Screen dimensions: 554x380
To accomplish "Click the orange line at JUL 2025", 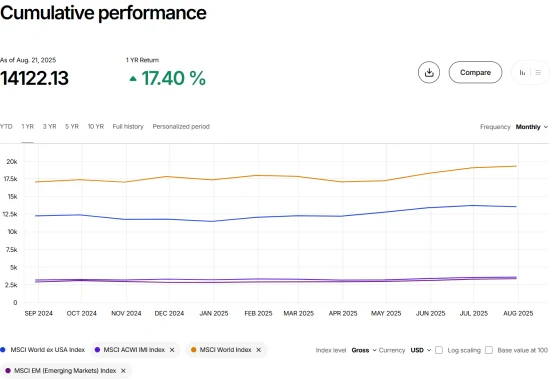I will (473, 167).
